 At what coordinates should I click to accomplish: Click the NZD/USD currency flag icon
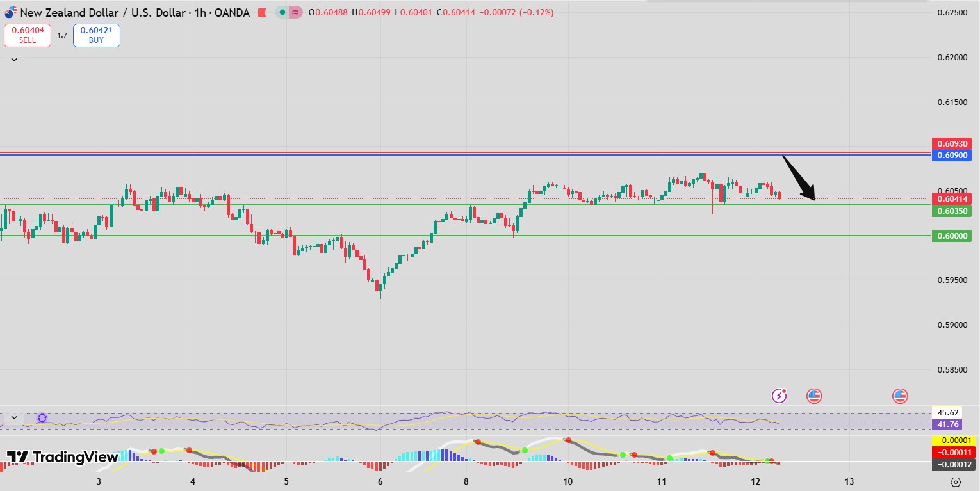coord(10,12)
